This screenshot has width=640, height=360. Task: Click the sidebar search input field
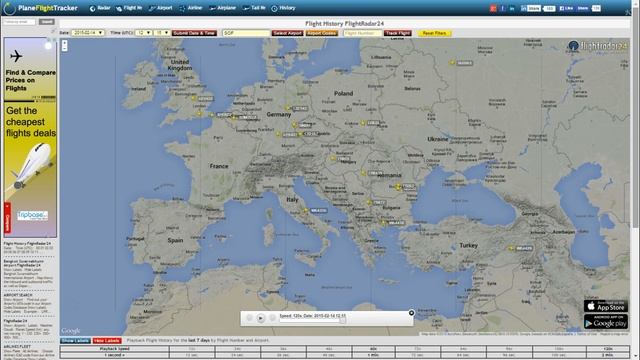tap(20, 22)
